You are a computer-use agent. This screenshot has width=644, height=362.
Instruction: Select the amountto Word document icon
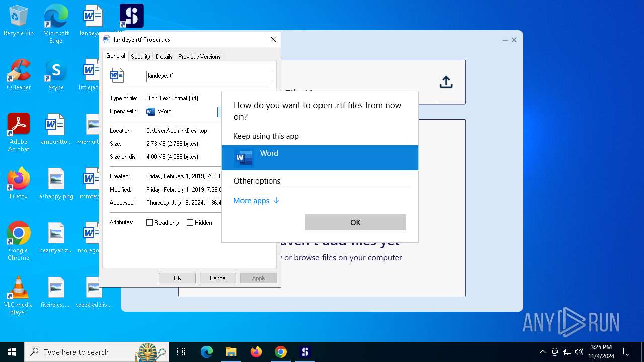[x=56, y=129]
